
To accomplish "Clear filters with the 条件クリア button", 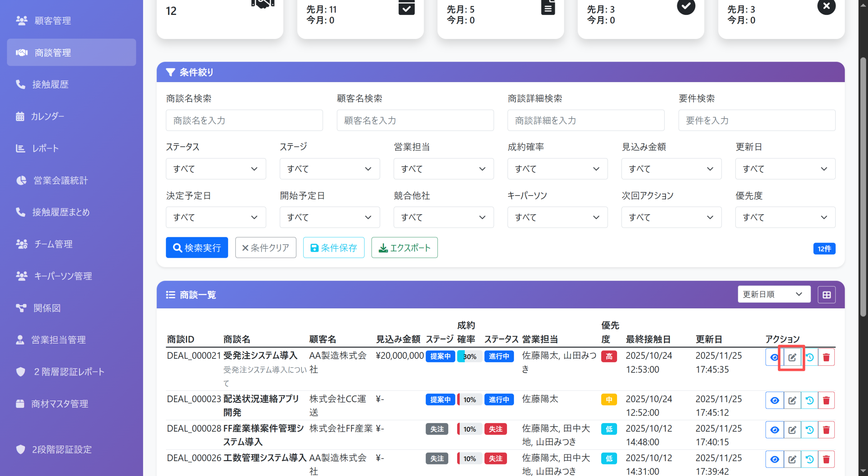I will click(x=265, y=247).
